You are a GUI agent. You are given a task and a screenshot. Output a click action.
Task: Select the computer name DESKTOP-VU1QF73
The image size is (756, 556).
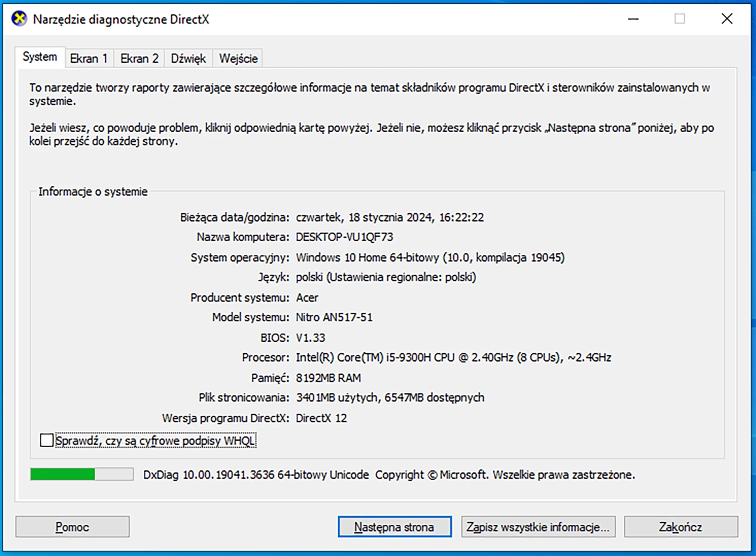(344, 237)
